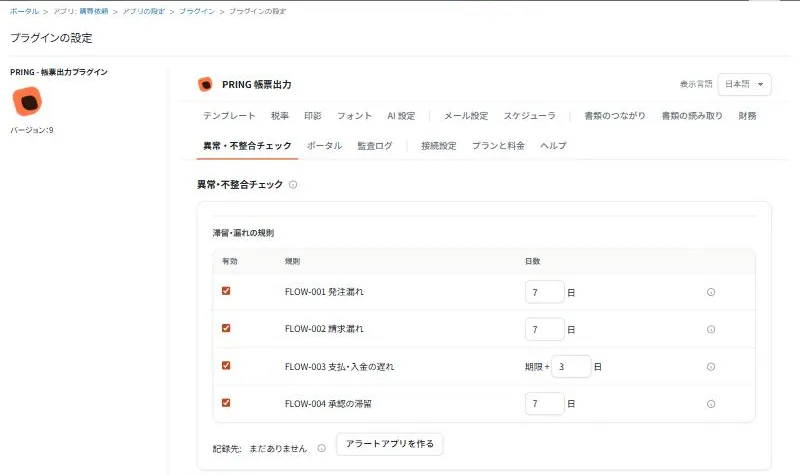Click info icon beside 記録先 まだありません
Screen dimensions: 800x475
click(321, 448)
